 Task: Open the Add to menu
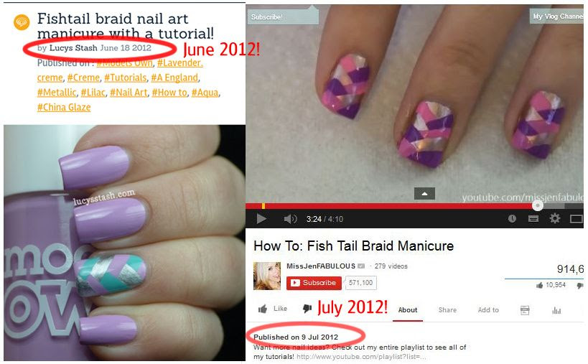(x=488, y=310)
